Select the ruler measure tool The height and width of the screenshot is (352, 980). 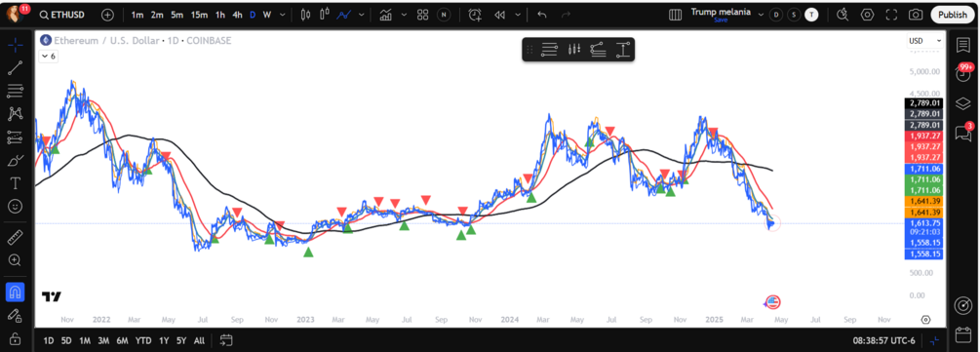pos(15,237)
